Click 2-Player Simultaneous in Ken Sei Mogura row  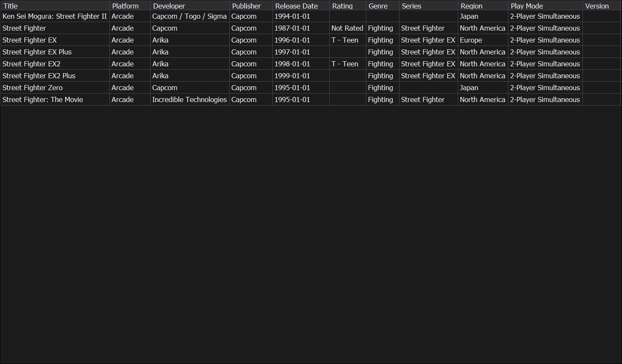pos(545,16)
